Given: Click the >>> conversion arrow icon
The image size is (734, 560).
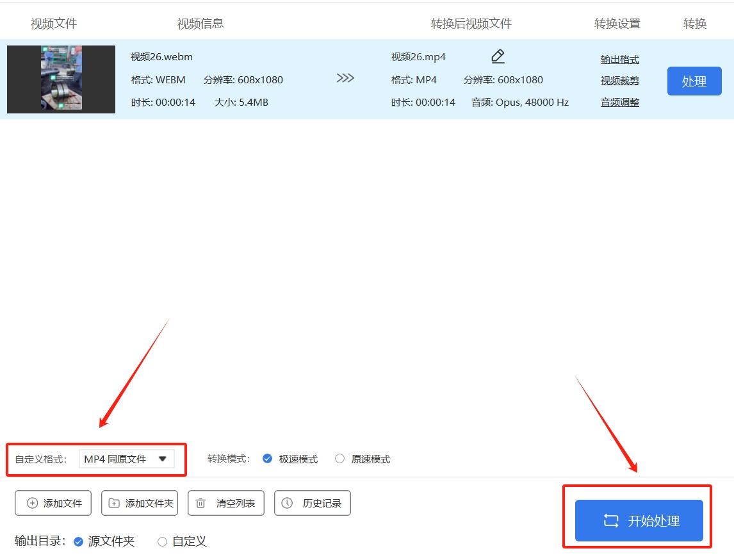Looking at the screenshot, I should 345,78.
